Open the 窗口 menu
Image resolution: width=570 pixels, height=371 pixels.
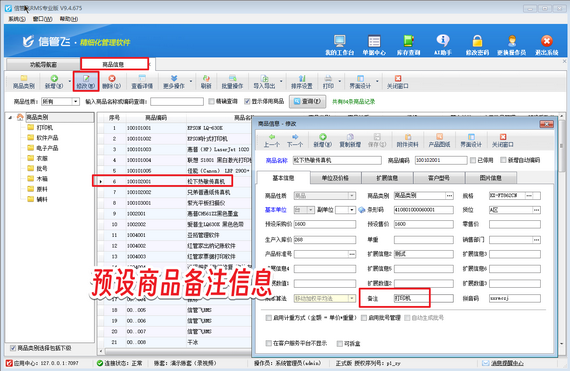(x=43, y=19)
